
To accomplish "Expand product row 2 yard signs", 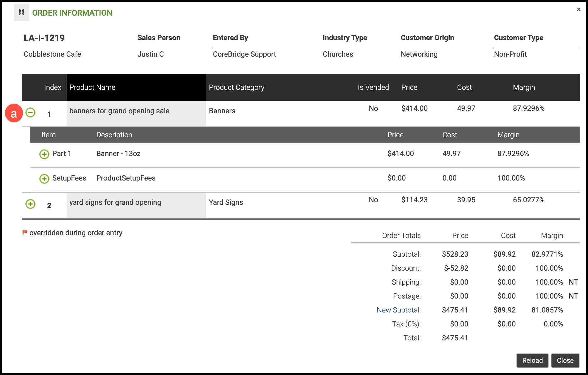I will 30,204.
